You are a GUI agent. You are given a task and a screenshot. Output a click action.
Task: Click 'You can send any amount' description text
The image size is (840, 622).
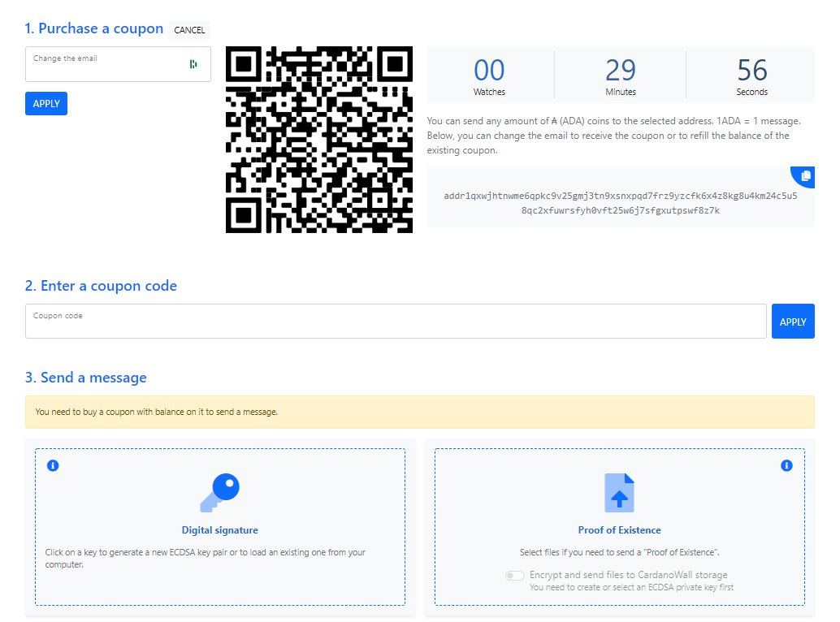(x=614, y=136)
